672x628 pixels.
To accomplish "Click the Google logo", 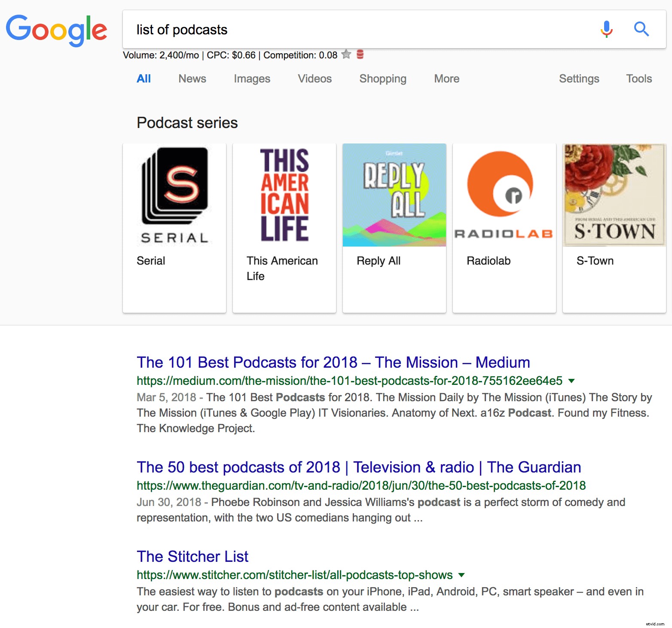I will [56, 30].
